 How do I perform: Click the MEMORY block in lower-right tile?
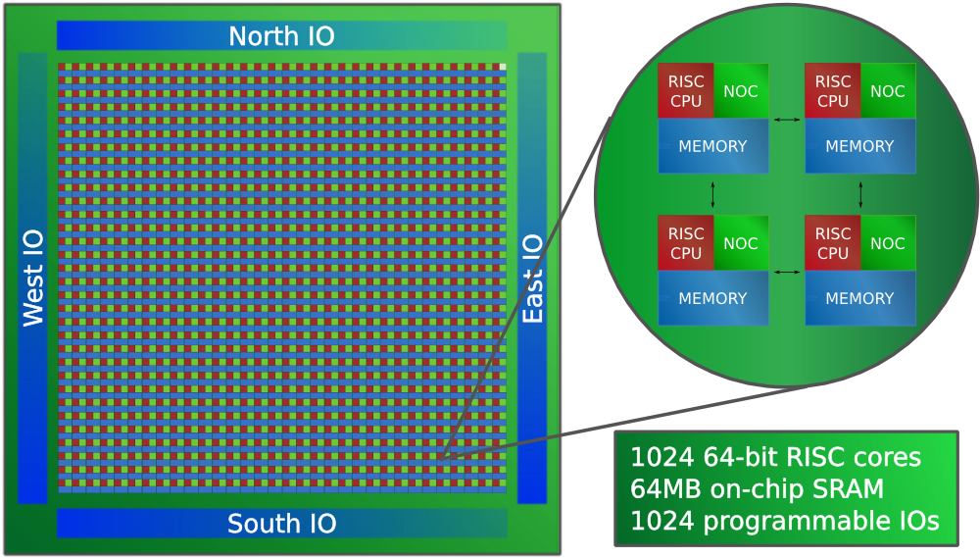[859, 298]
